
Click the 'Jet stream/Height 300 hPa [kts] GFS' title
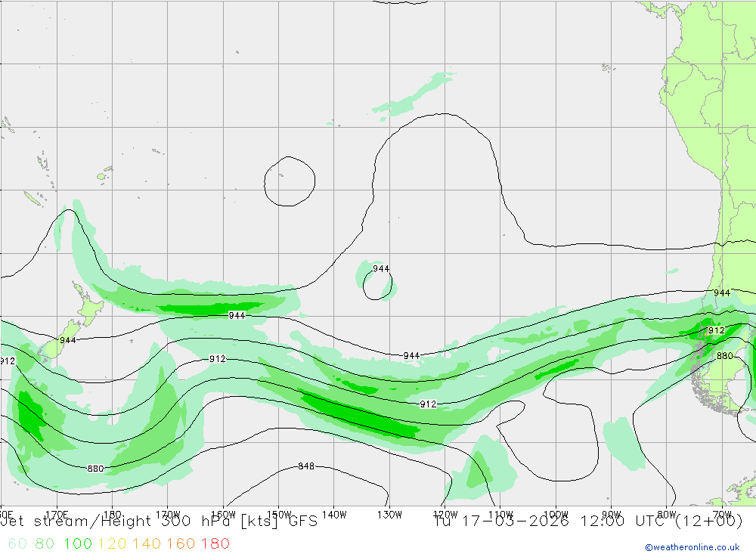click(159, 522)
